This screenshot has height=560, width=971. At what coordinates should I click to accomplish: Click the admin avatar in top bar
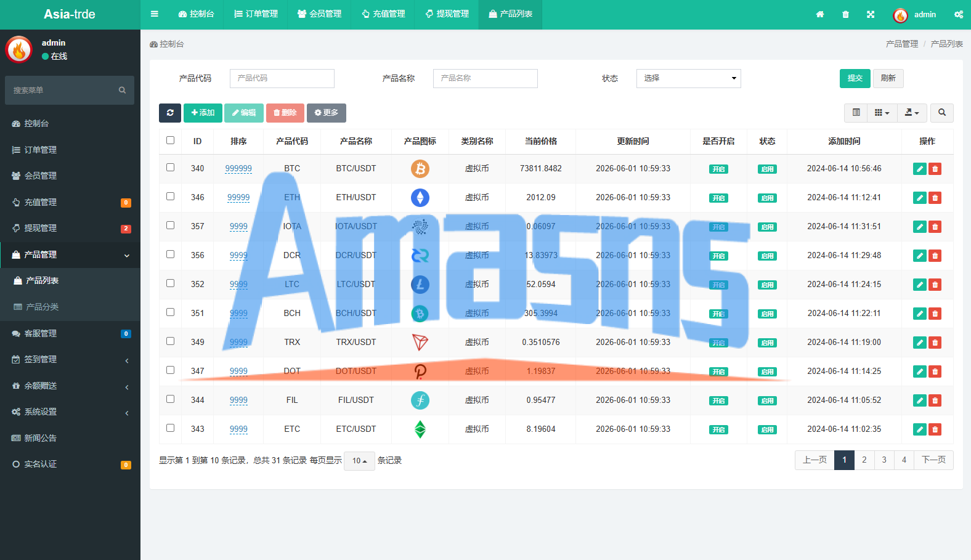coord(900,15)
